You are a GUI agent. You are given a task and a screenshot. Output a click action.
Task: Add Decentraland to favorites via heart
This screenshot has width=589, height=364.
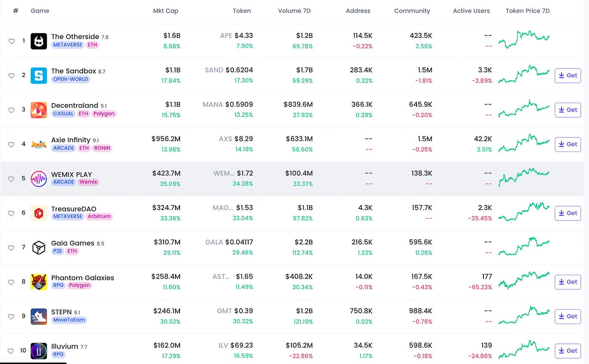tap(11, 110)
